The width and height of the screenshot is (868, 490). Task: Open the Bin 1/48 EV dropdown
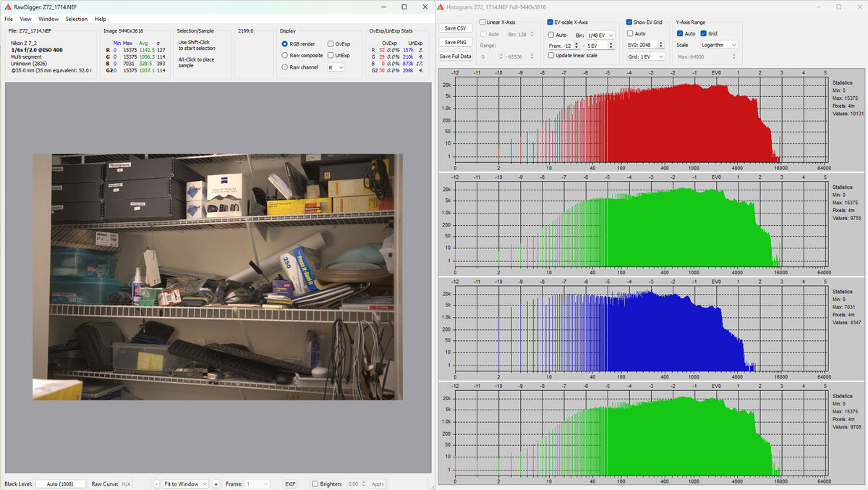pos(600,35)
